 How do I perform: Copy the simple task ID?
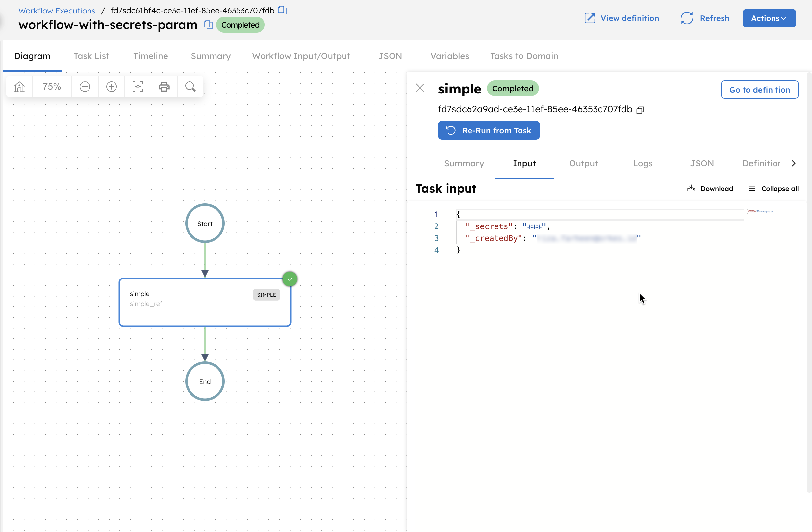click(x=640, y=110)
